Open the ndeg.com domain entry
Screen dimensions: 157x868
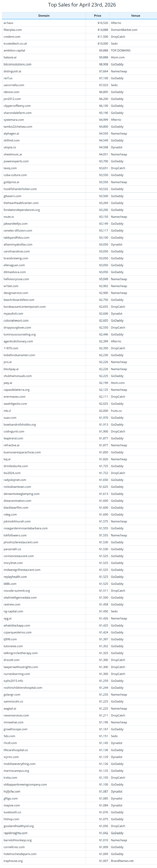(x=10, y=514)
